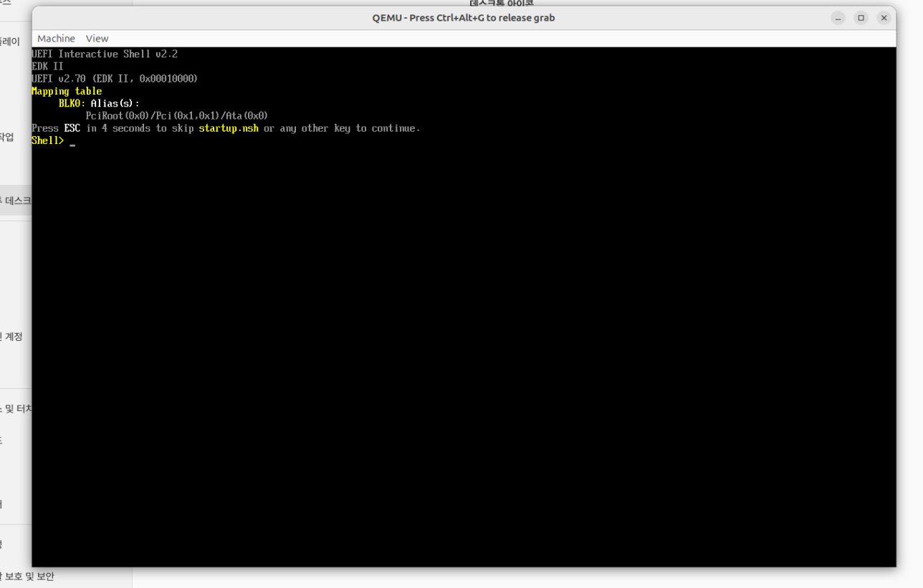Open the Machine menu

pyautogui.click(x=56, y=39)
